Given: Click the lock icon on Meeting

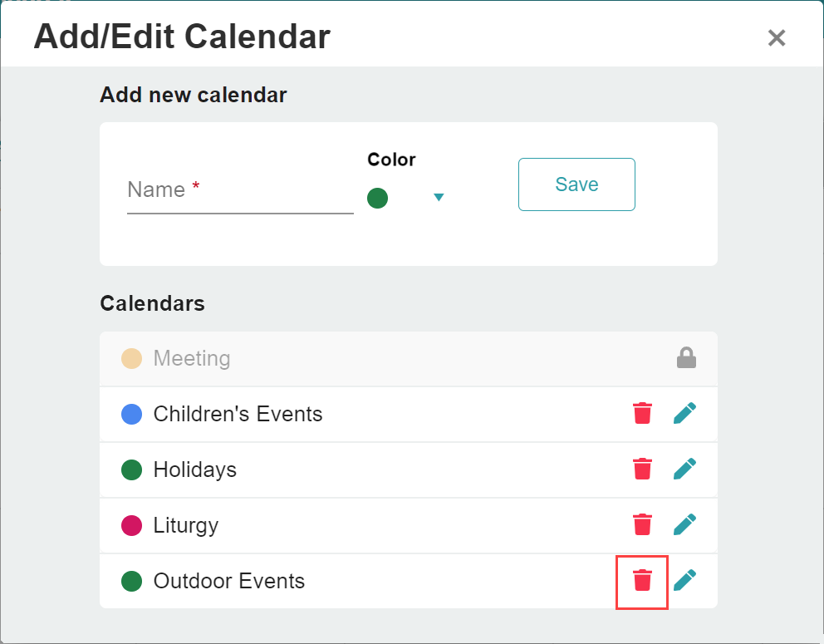Looking at the screenshot, I should (x=686, y=358).
